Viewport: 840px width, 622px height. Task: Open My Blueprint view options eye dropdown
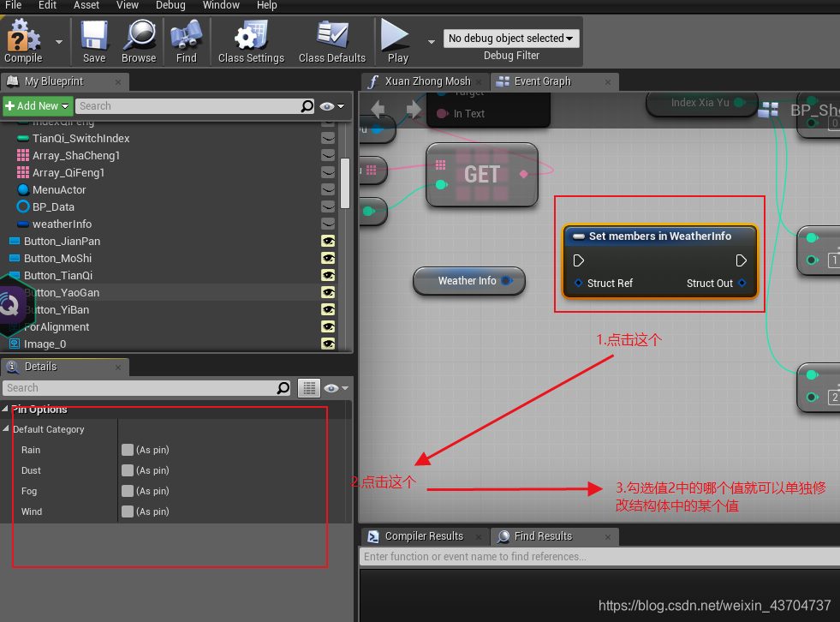point(332,106)
